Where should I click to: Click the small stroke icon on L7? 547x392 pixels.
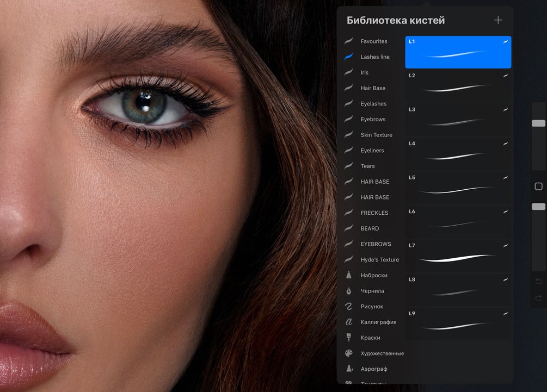[x=505, y=246]
